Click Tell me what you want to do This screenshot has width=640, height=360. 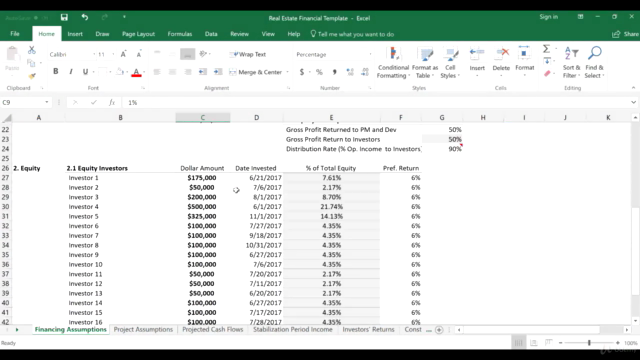click(x=352, y=34)
